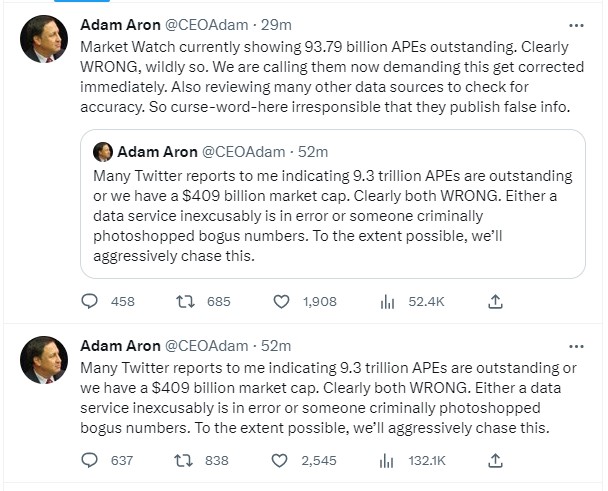
Task: View analytics for tweet with 132.1K views
Action: pos(387,461)
